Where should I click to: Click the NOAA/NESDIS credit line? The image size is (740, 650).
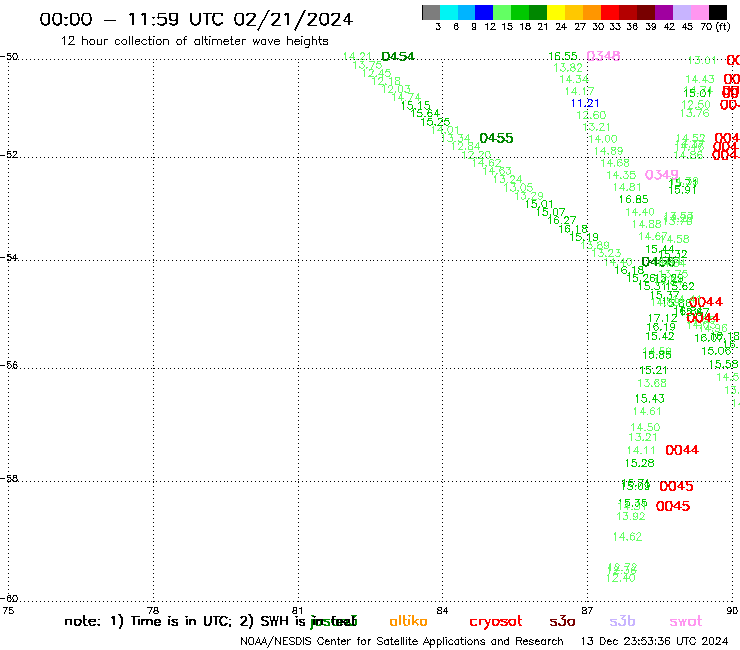tap(402, 641)
